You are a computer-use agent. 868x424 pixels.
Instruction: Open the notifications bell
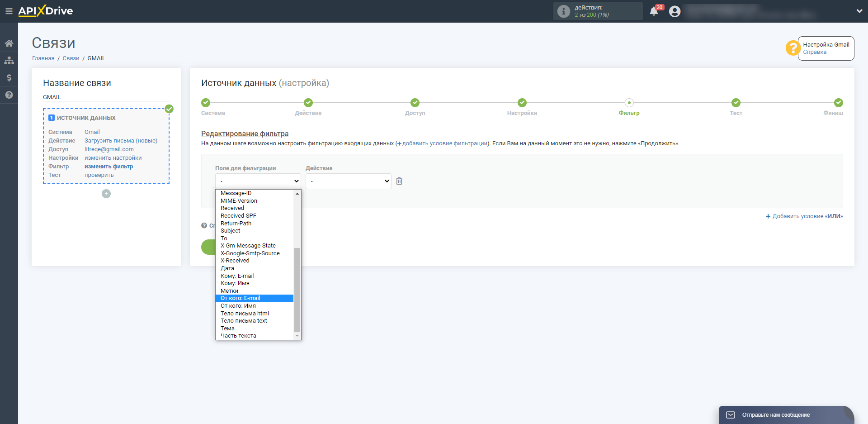(654, 11)
